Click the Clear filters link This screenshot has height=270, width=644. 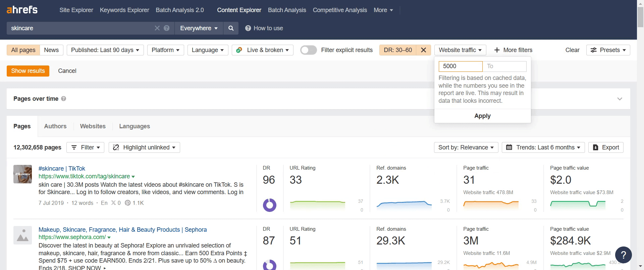click(572, 50)
